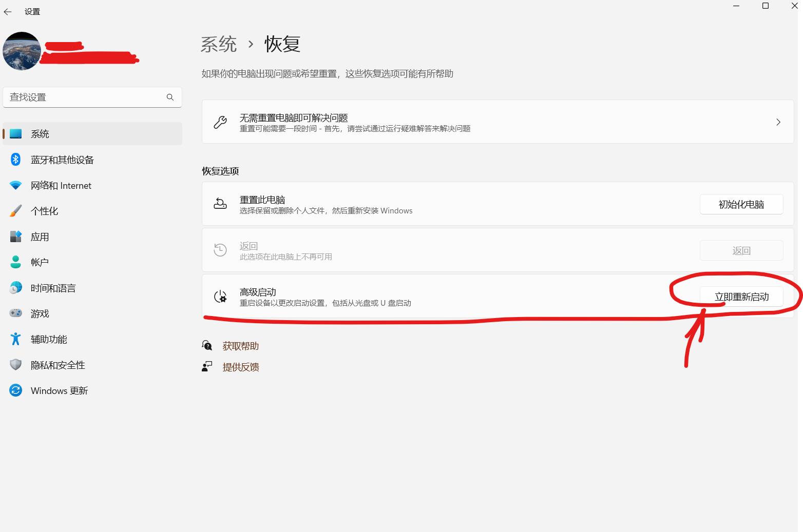Viewport: 803px width, 532px height.
Task: Select the 帐户 person icon
Action: (15, 262)
